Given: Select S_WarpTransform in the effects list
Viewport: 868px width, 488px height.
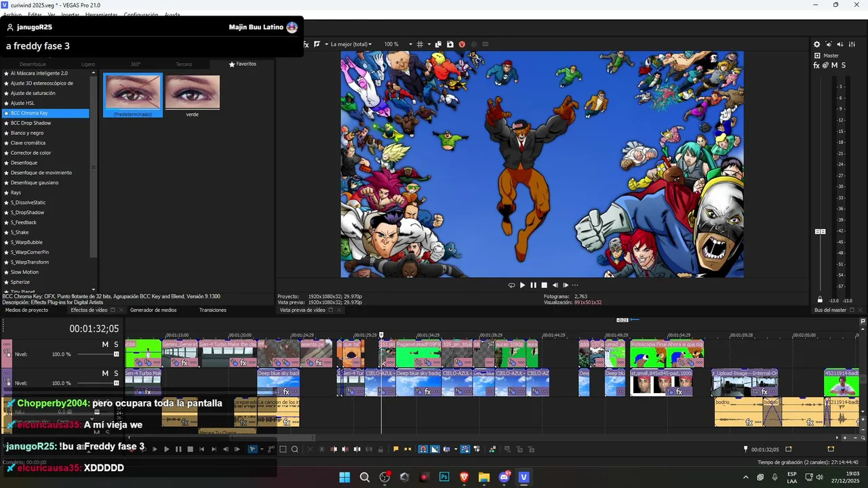Looking at the screenshot, I should tap(30, 262).
